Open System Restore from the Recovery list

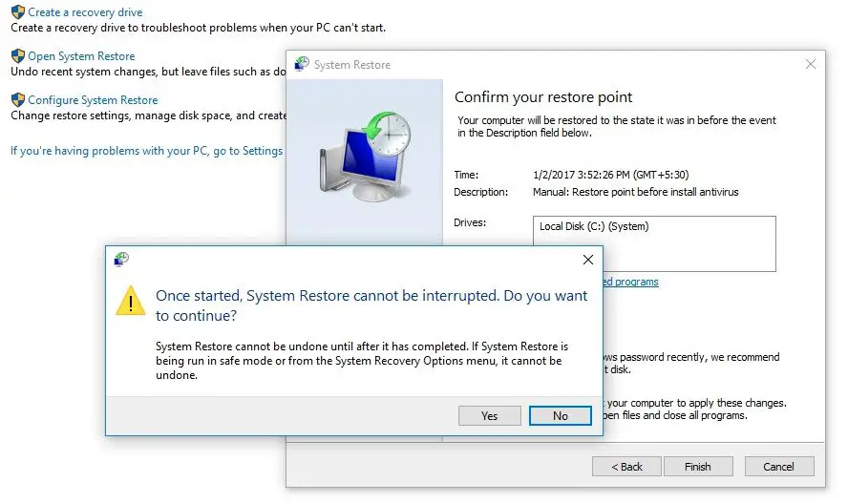click(x=81, y=56)
